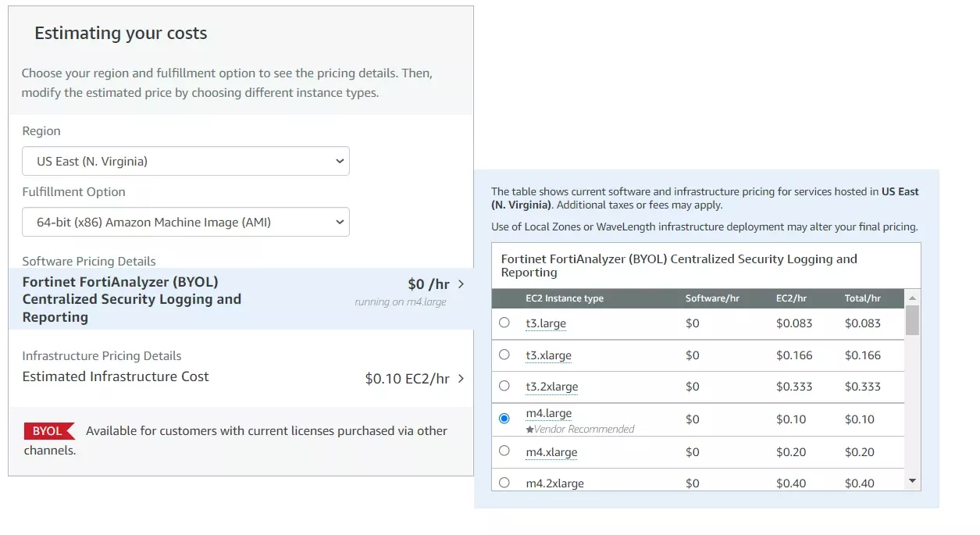Click the Estimating your costs heading
Image resolution: width=980 pixels, height=535 pixels.
tap(121, 34)
